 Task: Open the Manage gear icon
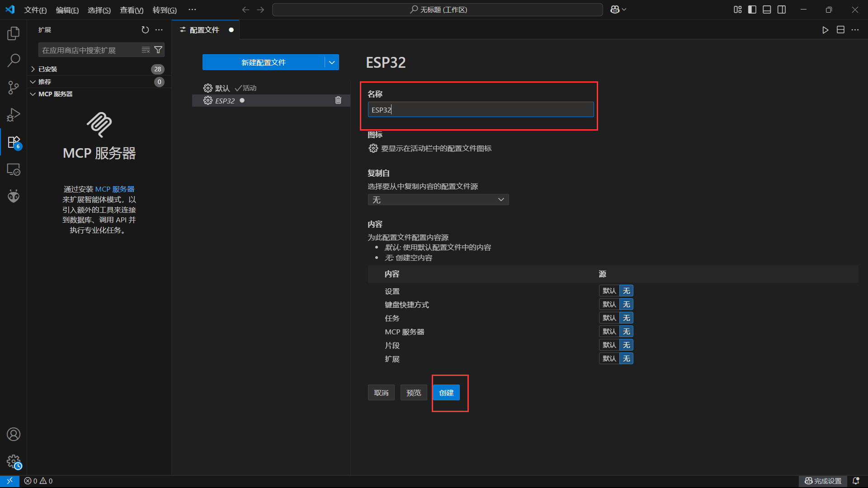[x=14, y=461]
